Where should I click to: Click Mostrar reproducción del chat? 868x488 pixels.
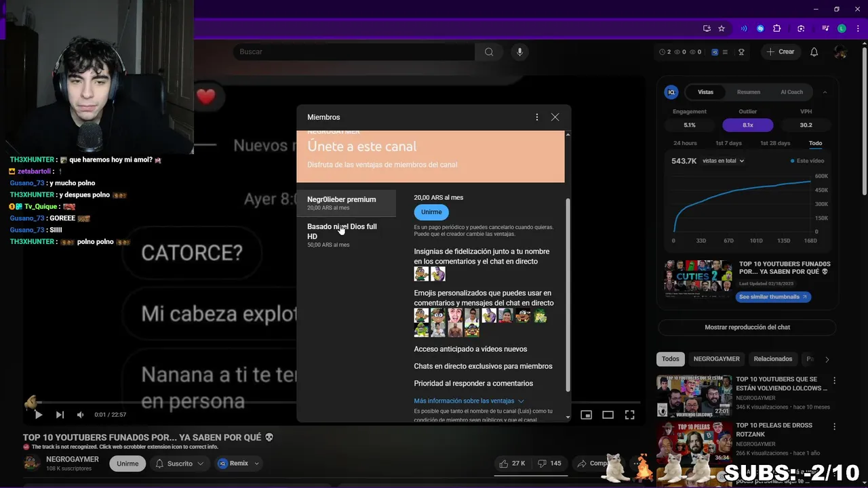click(747, 327)
